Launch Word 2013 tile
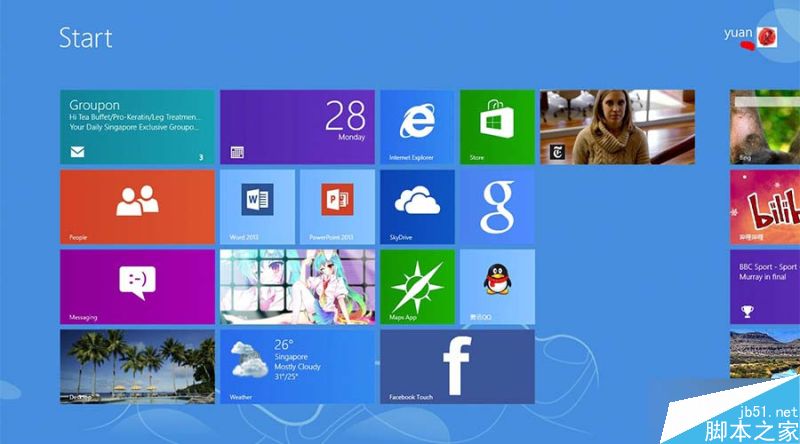 point(257,207)
